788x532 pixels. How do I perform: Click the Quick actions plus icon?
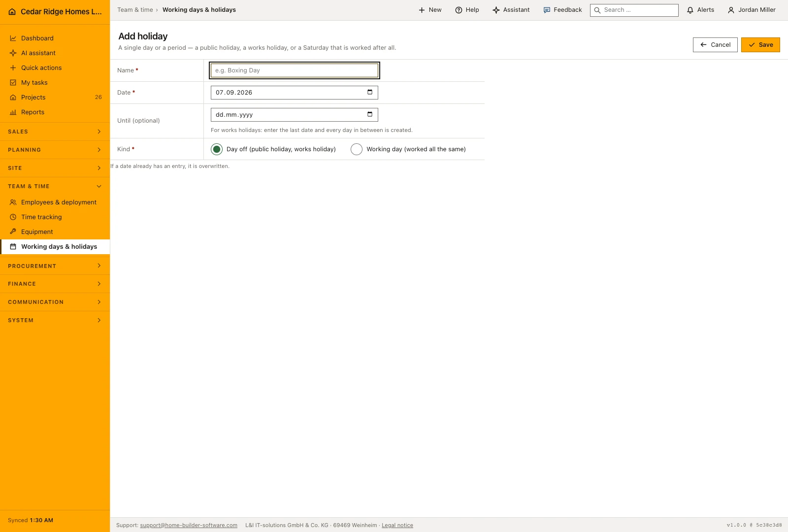coord(13,68)
